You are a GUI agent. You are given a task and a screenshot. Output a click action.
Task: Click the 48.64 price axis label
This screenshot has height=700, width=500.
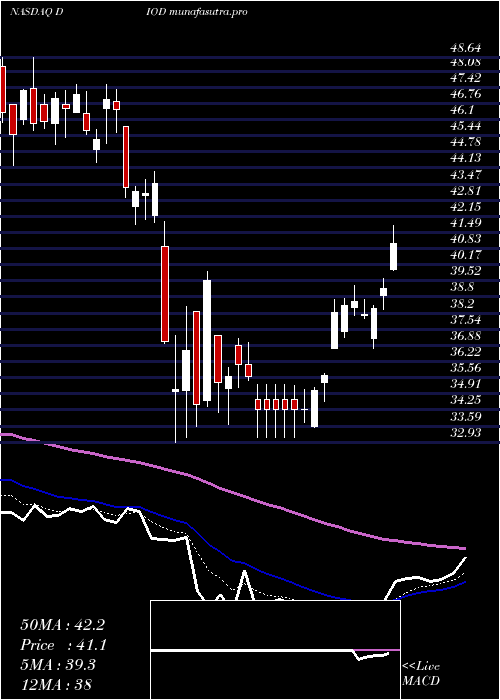tap(465, 47)
